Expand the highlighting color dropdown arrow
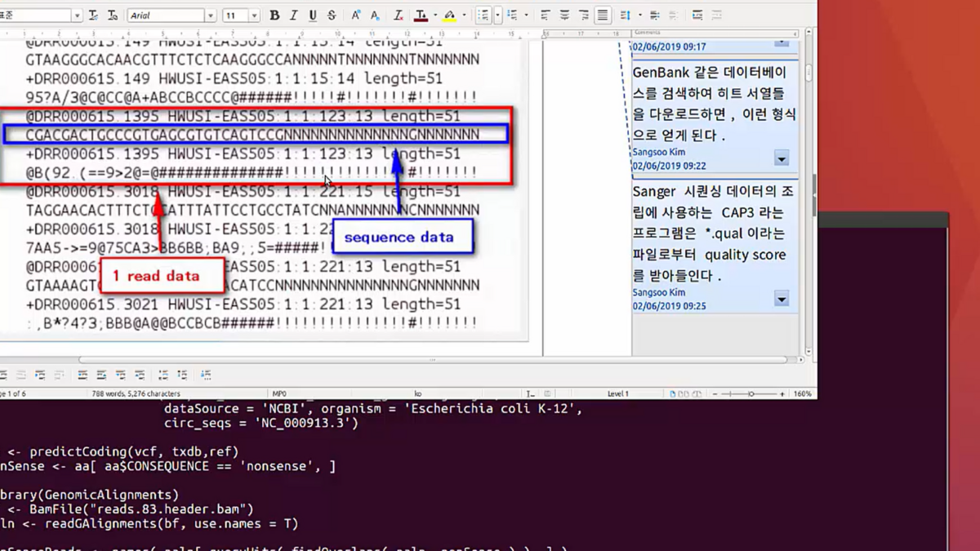This screenshot has height=551, width=980. [464, 16]
